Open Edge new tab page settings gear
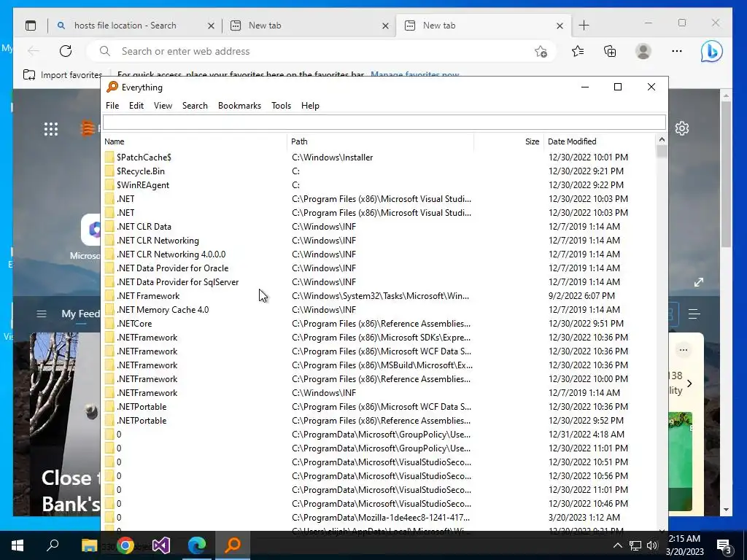 [682, 128]
